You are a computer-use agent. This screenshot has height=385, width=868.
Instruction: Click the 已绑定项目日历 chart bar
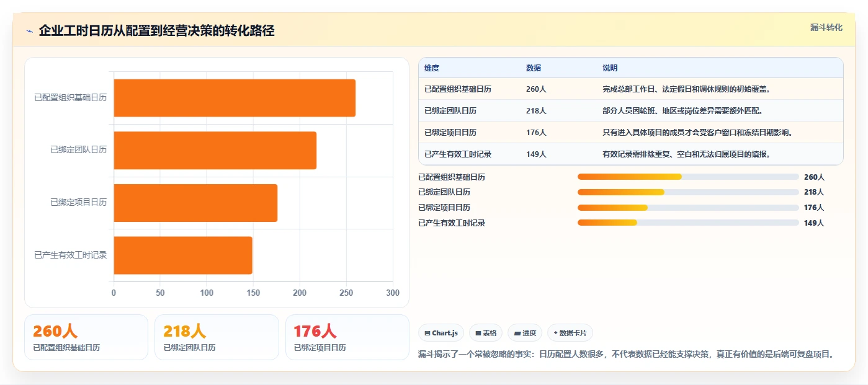tap(195, 203)
